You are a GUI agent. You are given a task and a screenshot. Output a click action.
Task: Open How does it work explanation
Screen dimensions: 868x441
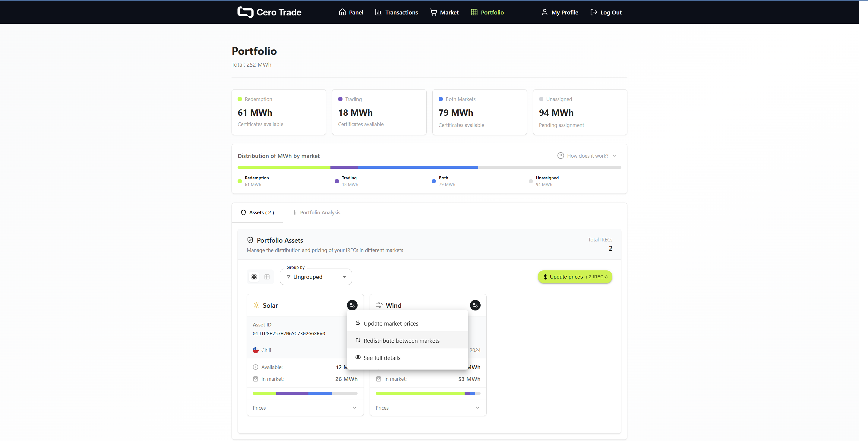(587, 156)
